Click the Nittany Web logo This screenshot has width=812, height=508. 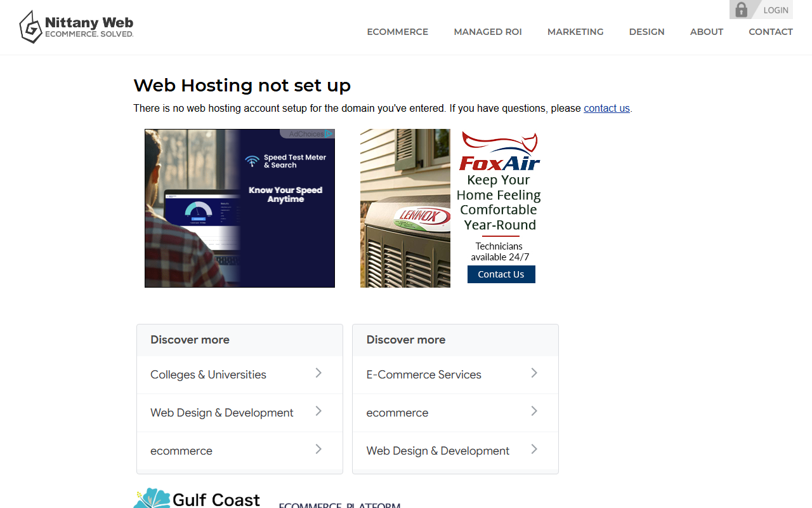coord(76,27)
